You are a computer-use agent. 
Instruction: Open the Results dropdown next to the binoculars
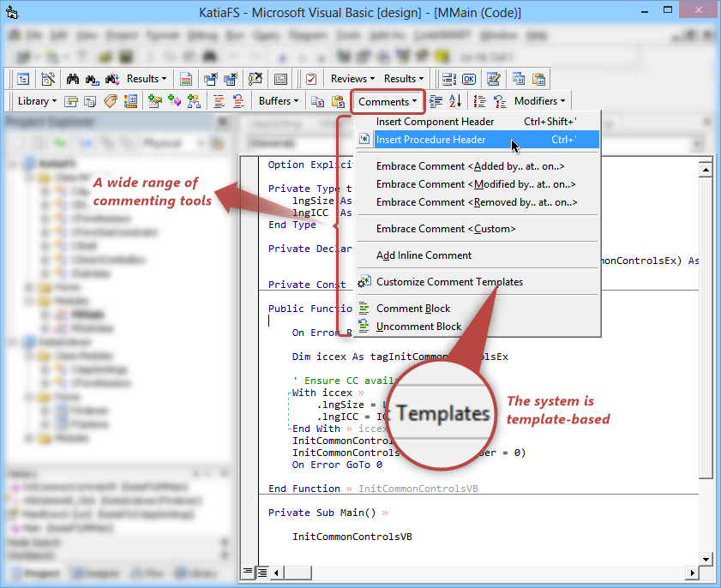(147, 79)
